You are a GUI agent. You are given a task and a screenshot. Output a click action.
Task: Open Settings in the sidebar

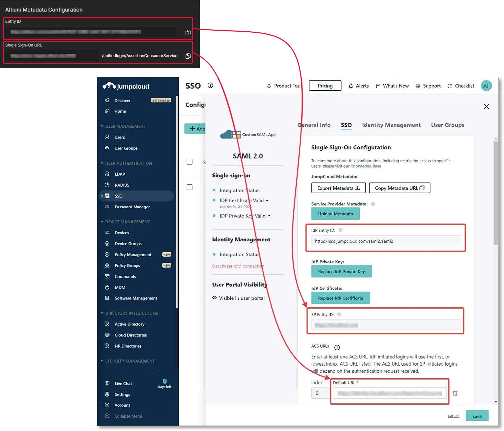[122, 395]
